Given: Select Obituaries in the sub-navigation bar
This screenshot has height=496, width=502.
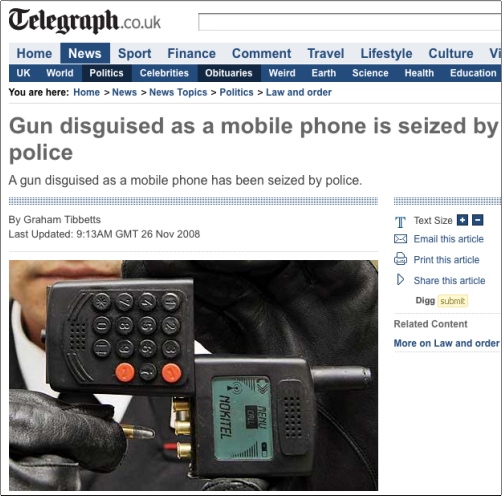Looking at the screenshot, I should coord(229,73).
